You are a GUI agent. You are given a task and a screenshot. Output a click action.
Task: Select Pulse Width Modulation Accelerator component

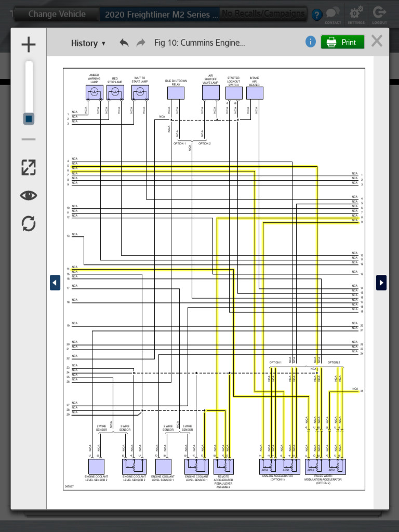point(325,467)
